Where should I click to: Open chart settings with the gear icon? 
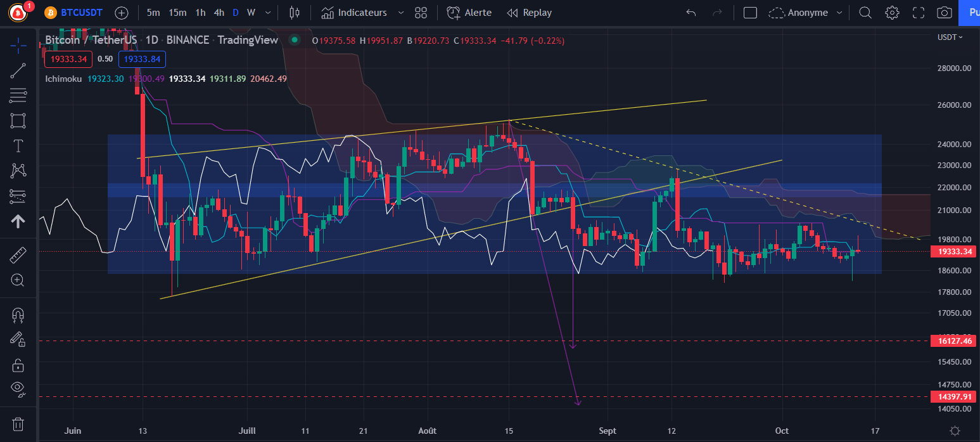coord(891,12)
